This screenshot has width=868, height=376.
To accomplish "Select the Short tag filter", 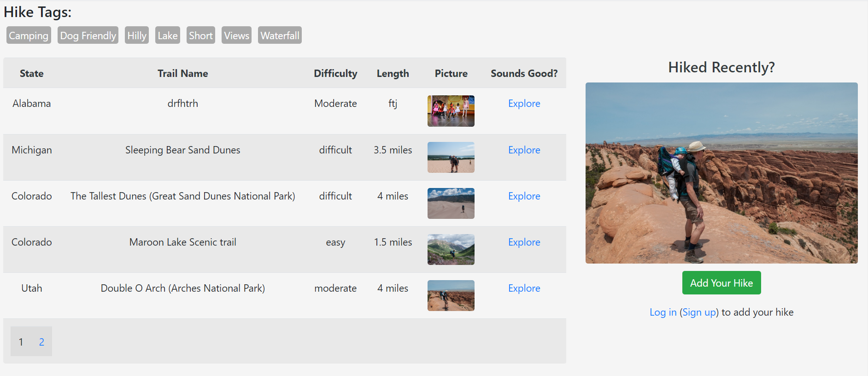I will [201, 35].
